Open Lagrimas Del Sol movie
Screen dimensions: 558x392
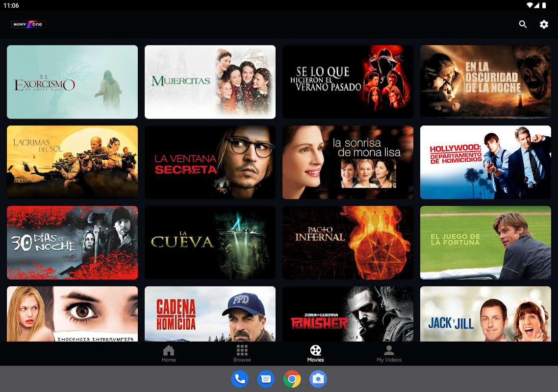pos(72,162)
